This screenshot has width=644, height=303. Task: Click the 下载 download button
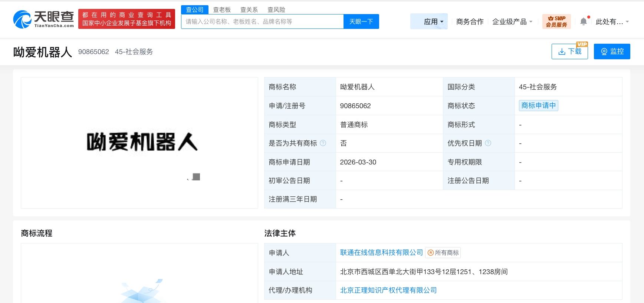click(570, 51)
